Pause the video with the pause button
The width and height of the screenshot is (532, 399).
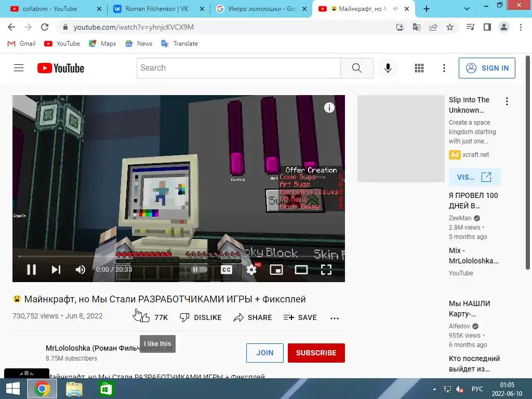(x=32, y=270)
